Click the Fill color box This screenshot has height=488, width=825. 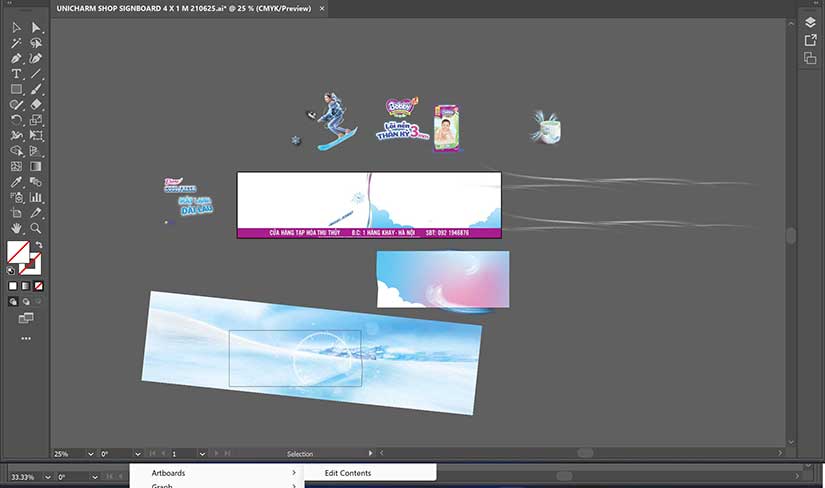coord(18,252)
